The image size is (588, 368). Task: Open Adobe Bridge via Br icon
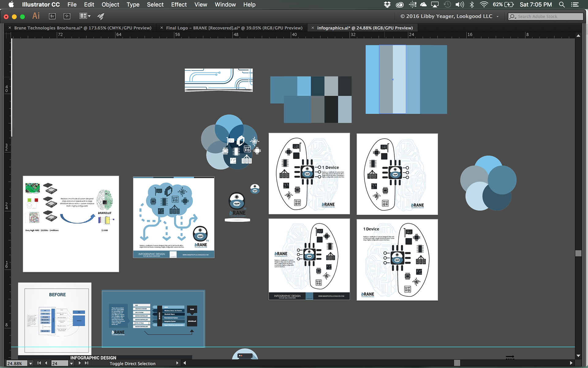(52, 16)
